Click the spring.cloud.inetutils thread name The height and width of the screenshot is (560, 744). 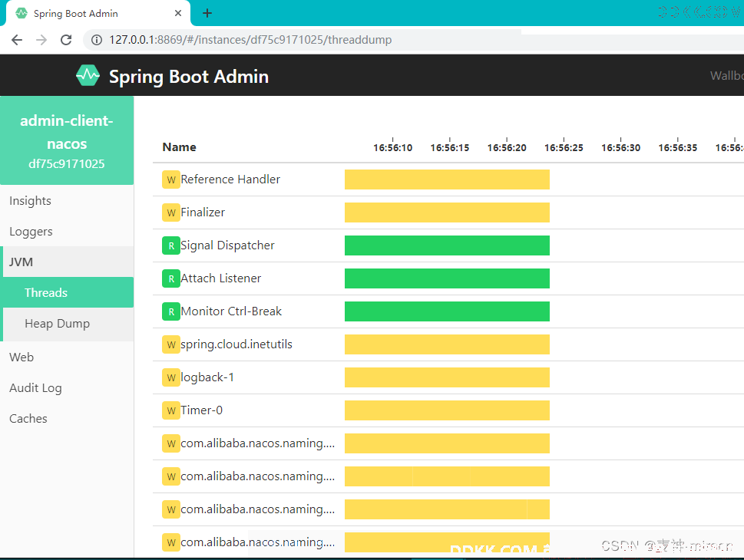pos(236,344)
